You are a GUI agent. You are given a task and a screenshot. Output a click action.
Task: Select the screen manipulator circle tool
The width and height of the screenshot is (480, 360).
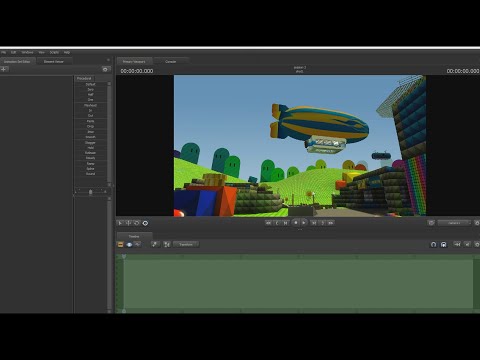tap(145, 223)
